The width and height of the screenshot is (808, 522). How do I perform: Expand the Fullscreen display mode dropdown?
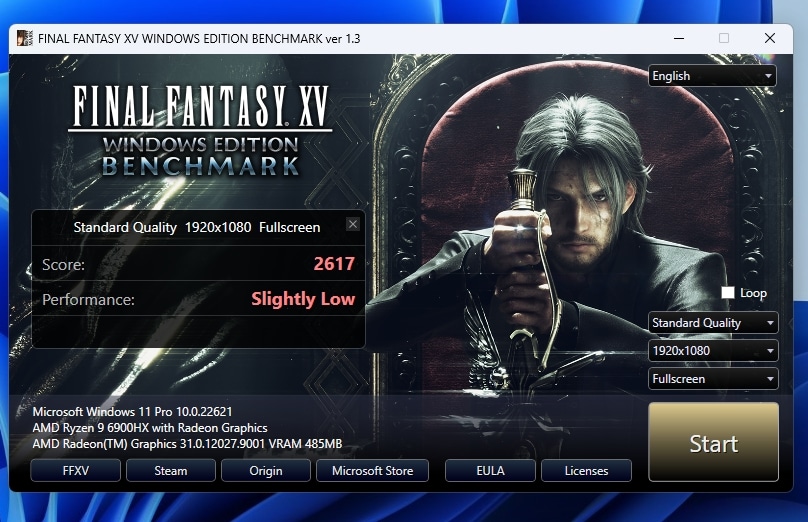[712, 379]
